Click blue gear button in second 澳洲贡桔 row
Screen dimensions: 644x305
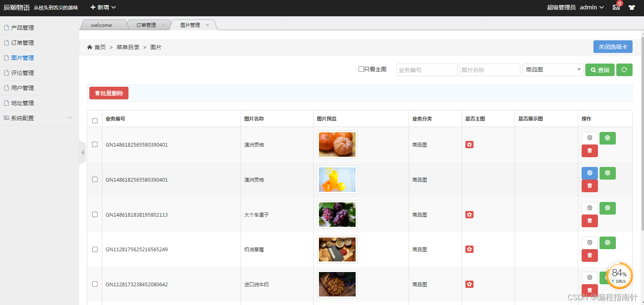coord(590,173)
